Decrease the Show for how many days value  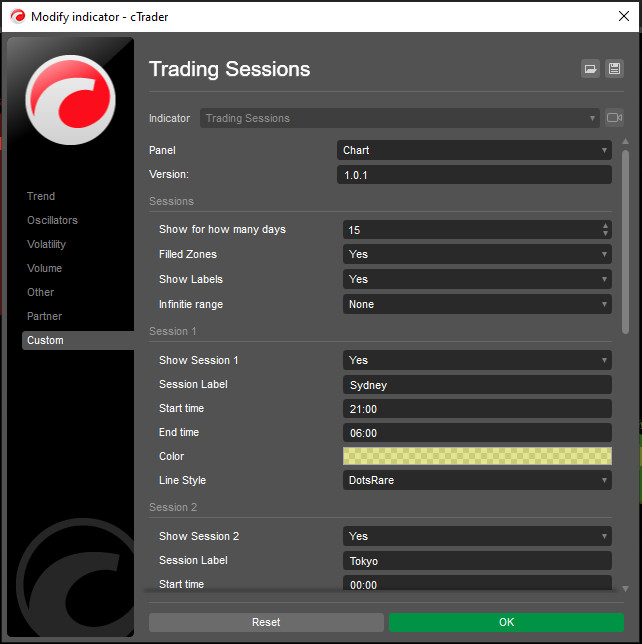(x=605, y=233)
